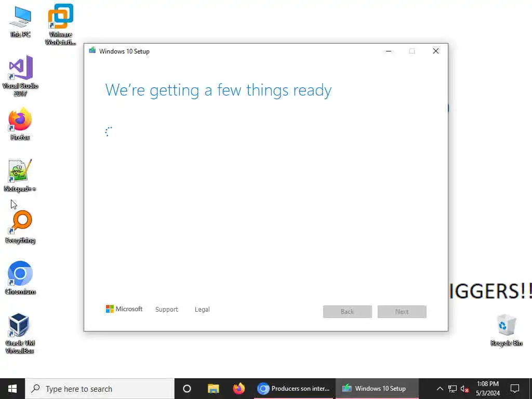Select Visual Studio 2017 desktop icon
Screen dimensions: 532x399
(x=20, y=76)
